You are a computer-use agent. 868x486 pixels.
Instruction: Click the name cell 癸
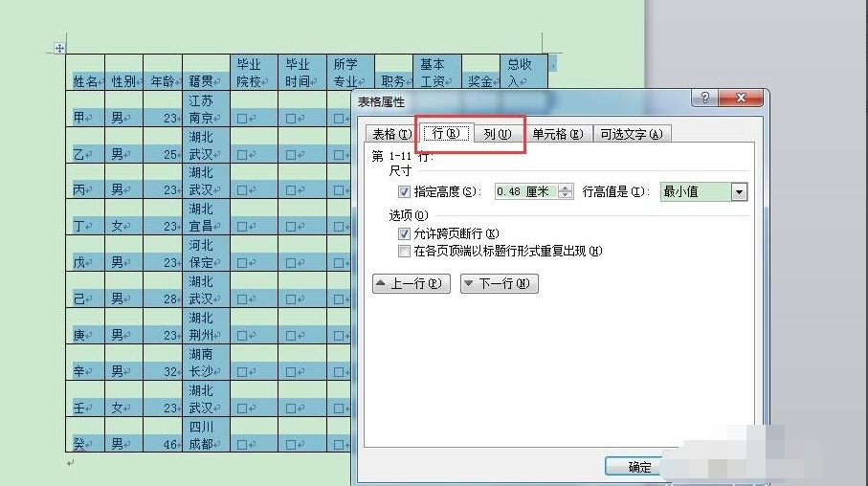click(85, 434)
